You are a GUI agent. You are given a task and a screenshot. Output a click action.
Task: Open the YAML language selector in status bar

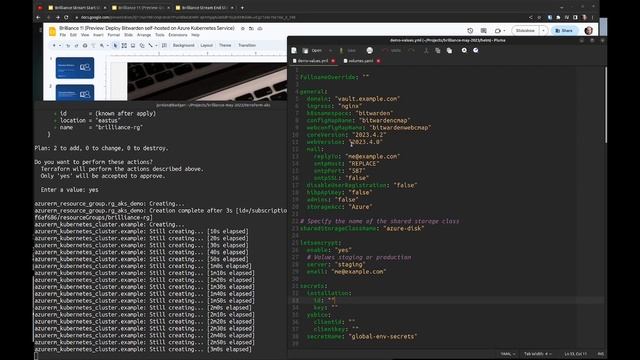pyautogui.click(x=508, y=354)
